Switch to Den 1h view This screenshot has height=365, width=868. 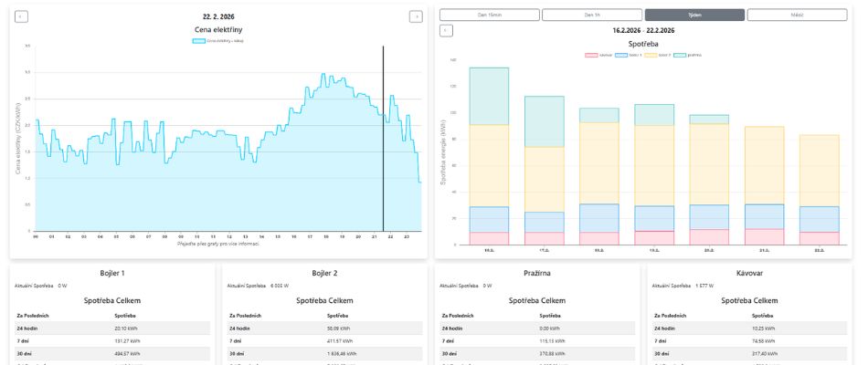point(592,15)
